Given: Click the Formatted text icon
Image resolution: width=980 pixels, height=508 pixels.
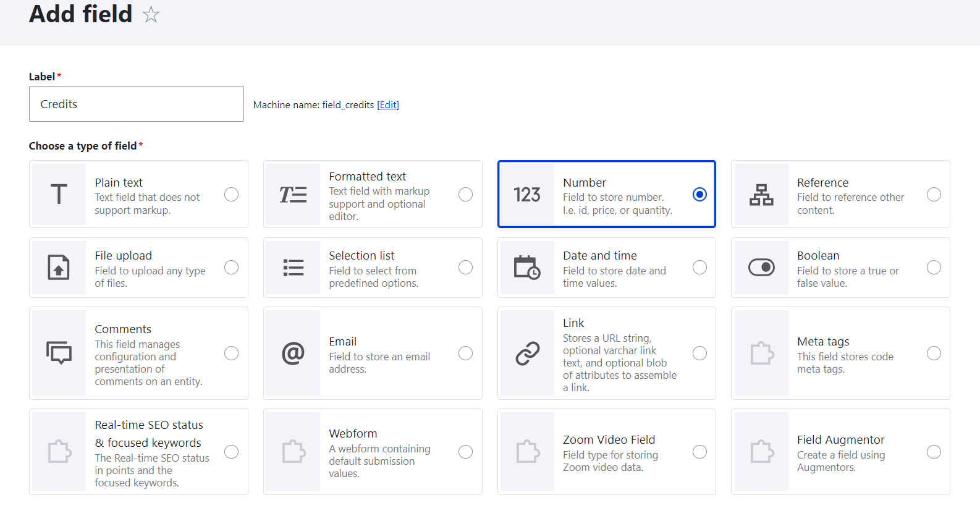Looking at the screenshot, I should (293, 195).
